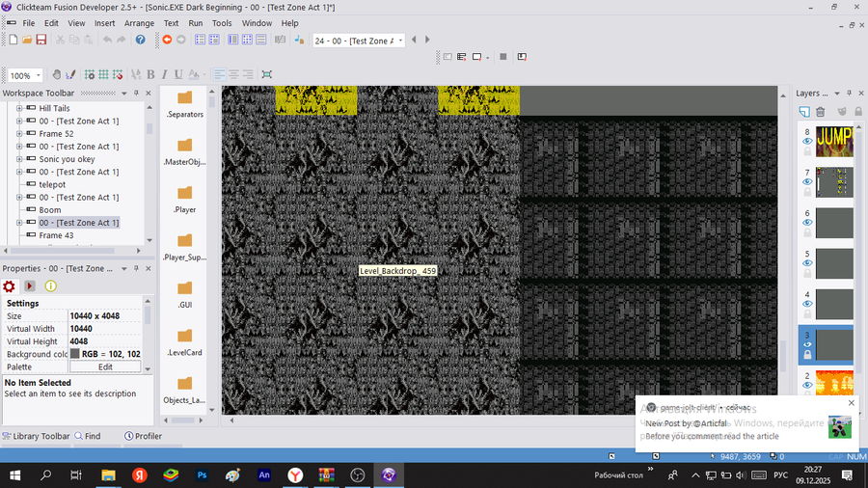Toggle bold text formatting
This screenshot has width=868, height=488.
click(x=150, y=74)
